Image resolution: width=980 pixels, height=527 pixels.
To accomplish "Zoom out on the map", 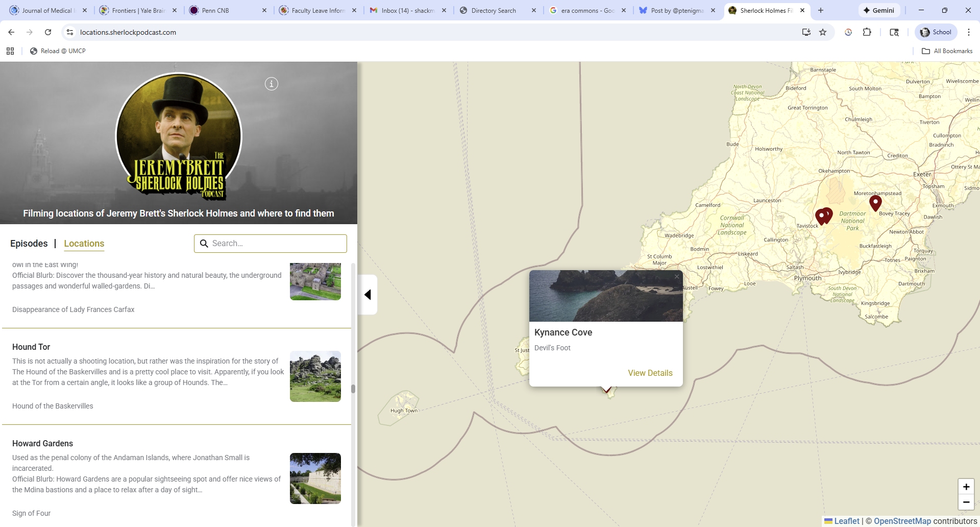I will click(966, 502).
